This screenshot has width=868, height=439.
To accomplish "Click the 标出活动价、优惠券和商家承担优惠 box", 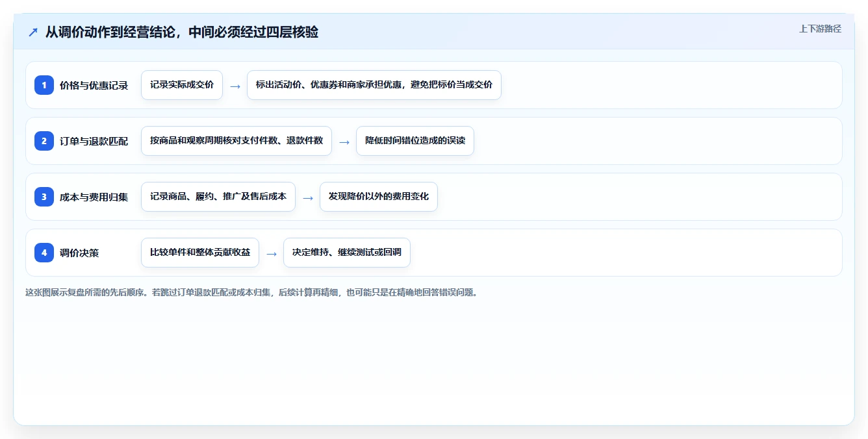I will tap(374, 85).
